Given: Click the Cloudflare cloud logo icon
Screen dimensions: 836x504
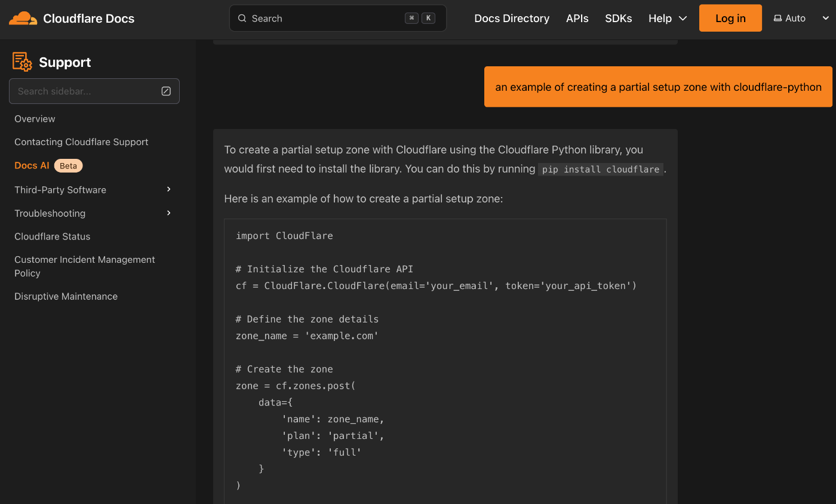Looking at the screenshot, I should 23,19.
